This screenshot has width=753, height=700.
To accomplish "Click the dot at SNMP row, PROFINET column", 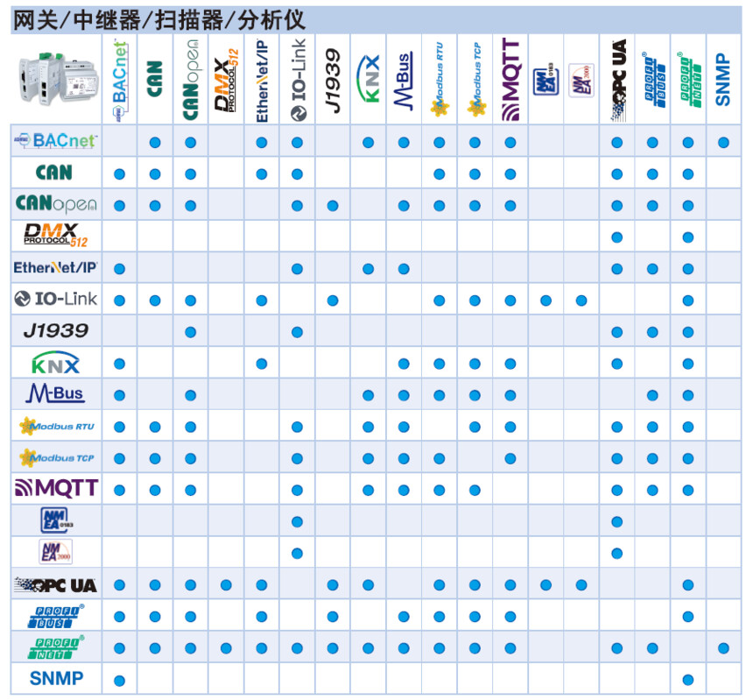I will (x=687, y=680).
